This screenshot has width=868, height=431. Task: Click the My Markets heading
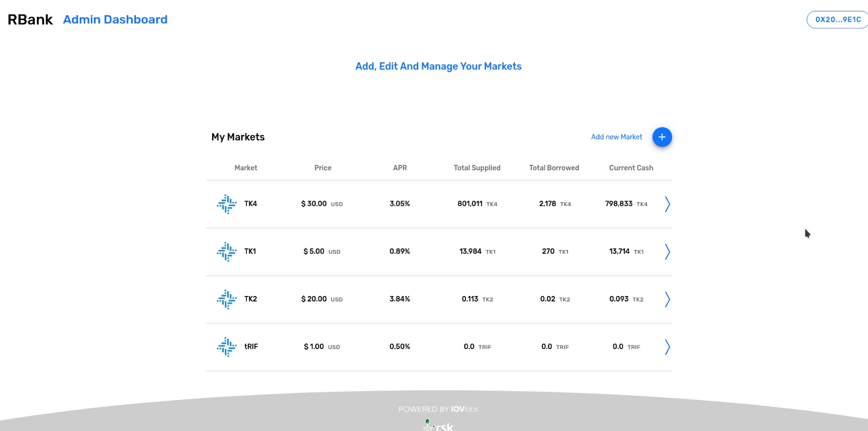pos(238,137)
